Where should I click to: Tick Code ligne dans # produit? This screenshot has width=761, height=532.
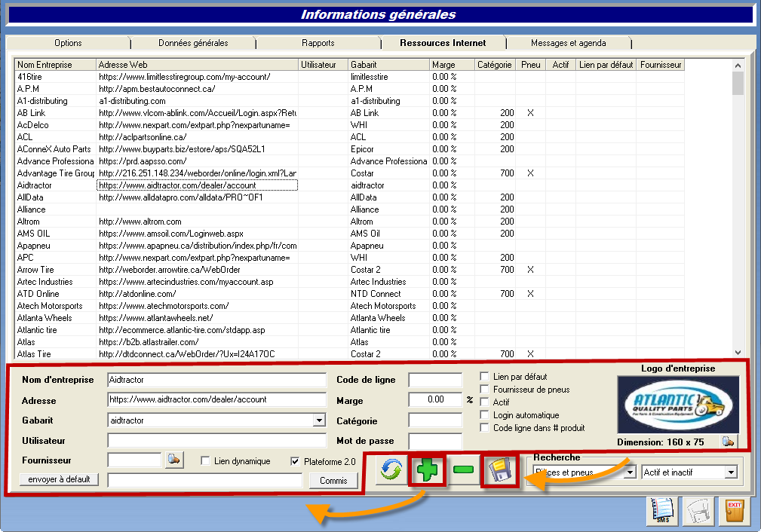click(x=484, y=427)
